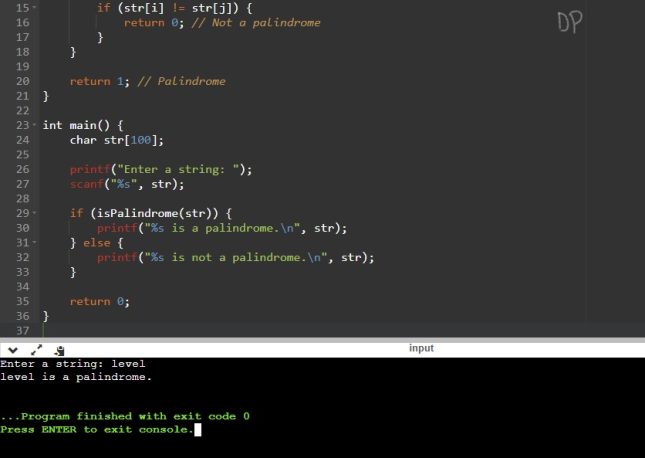
Task: Click line number 20 in the gutter
Action: pyautogui.click(x=23, y=81)
